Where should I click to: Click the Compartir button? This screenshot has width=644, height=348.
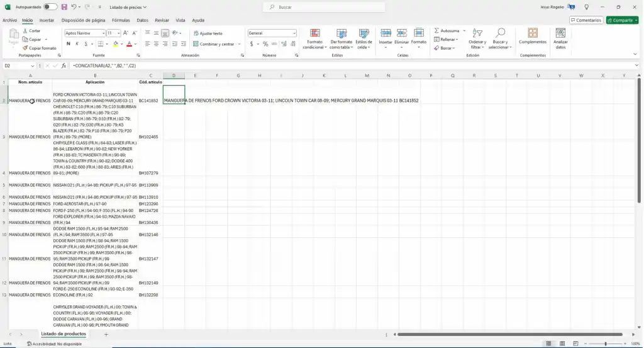click(622, 20)
